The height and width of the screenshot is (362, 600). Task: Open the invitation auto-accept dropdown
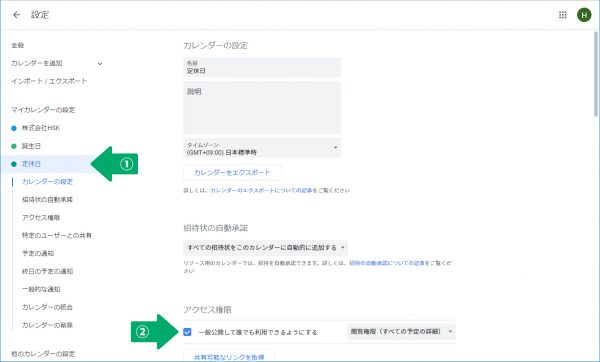coord(266,248)
